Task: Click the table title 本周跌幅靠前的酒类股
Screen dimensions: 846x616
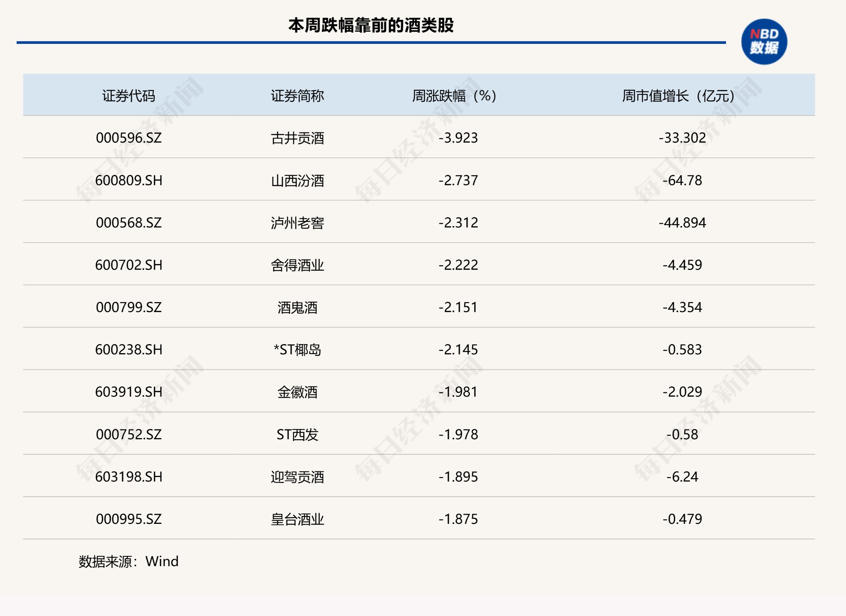Action: [371, 25]
